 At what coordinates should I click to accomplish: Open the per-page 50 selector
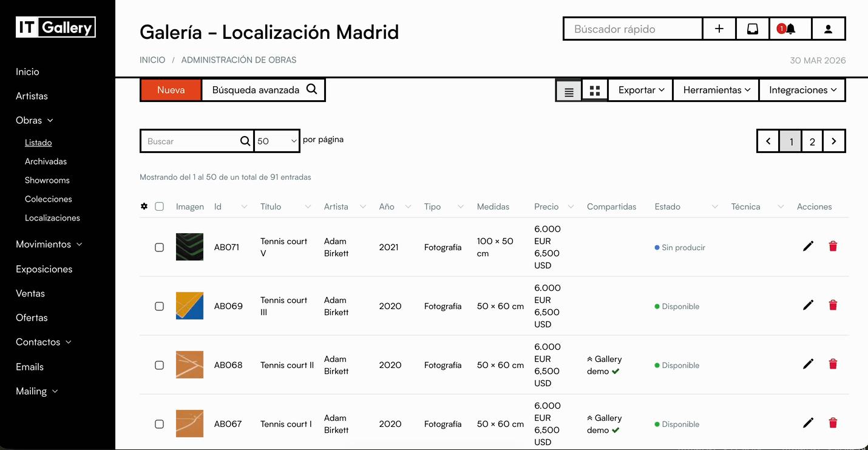[x=277, y=141]
